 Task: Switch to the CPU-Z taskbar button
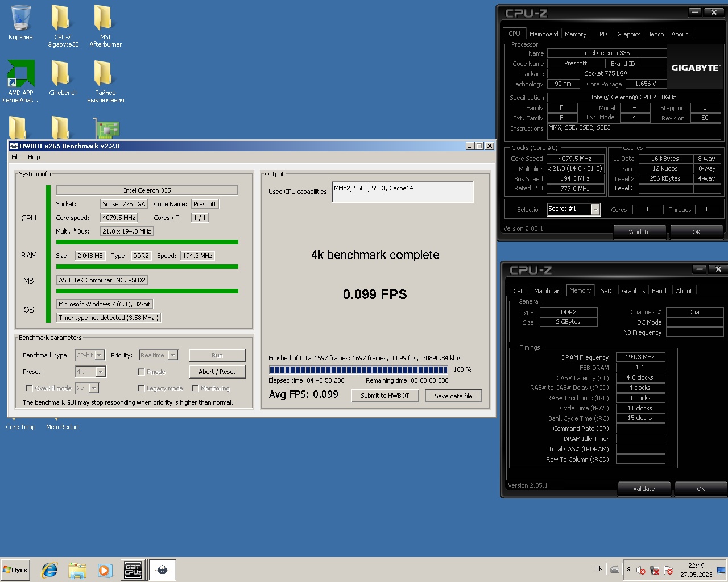[x=133, y=570]
